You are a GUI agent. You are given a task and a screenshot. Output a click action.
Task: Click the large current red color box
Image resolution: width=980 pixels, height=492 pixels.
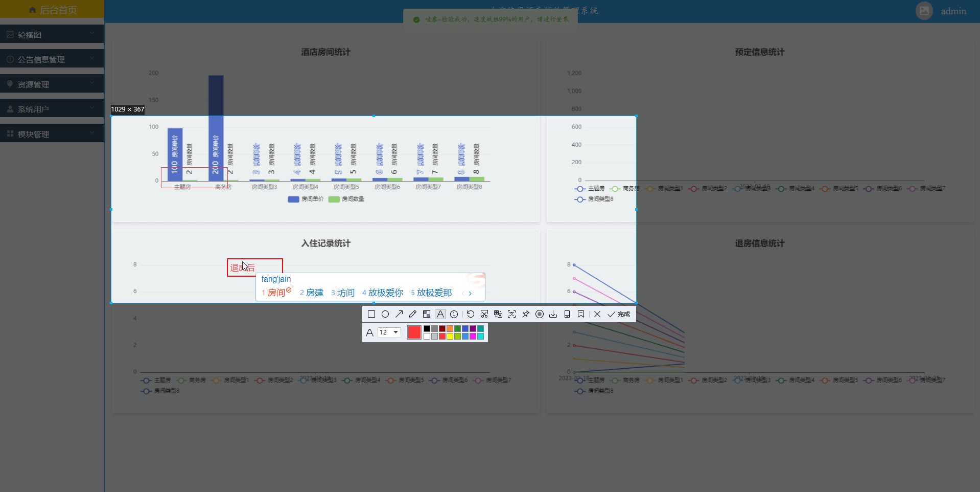(x=414, y=332)
